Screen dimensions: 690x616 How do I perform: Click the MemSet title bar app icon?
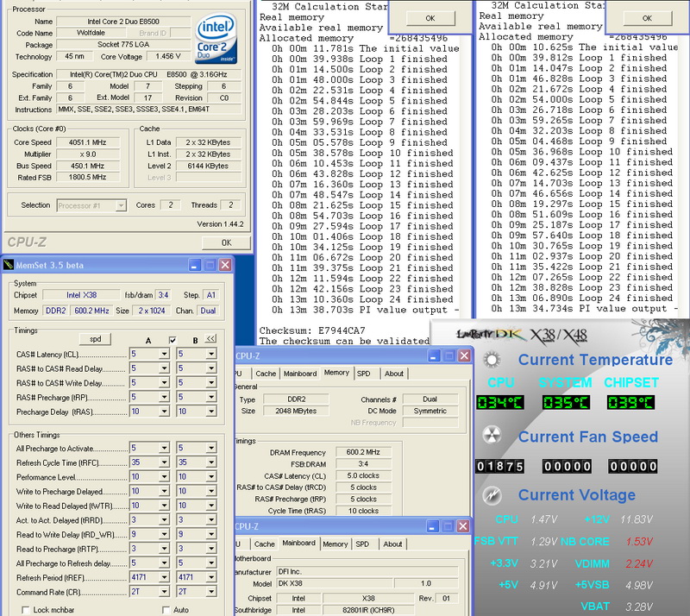(9, 265)
